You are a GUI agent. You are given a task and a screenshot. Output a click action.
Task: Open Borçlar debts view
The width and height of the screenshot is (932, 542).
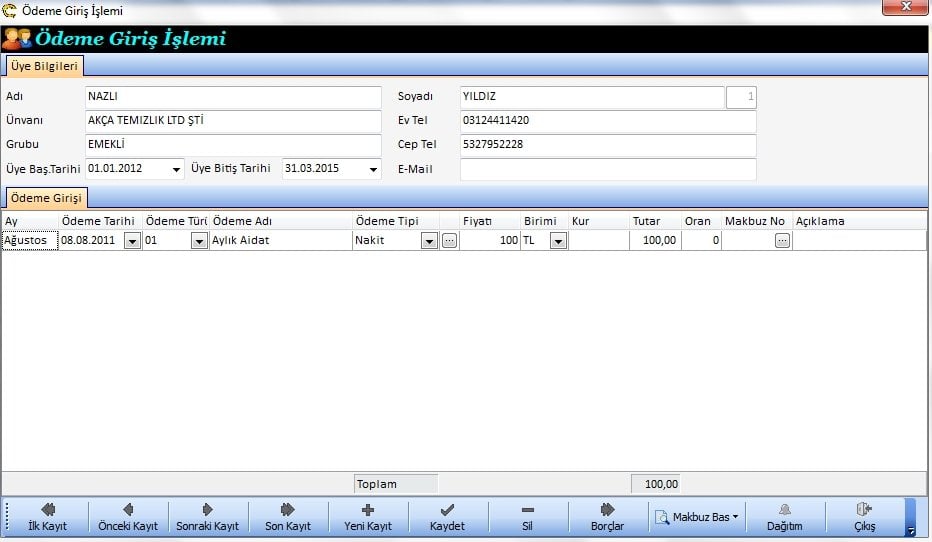[x=607, y=517]
